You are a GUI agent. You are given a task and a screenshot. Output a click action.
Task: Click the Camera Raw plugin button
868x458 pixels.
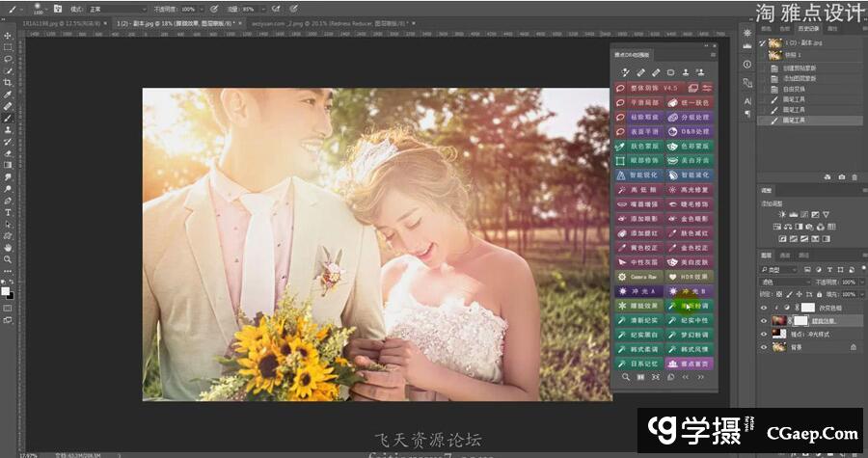(645, 276)
